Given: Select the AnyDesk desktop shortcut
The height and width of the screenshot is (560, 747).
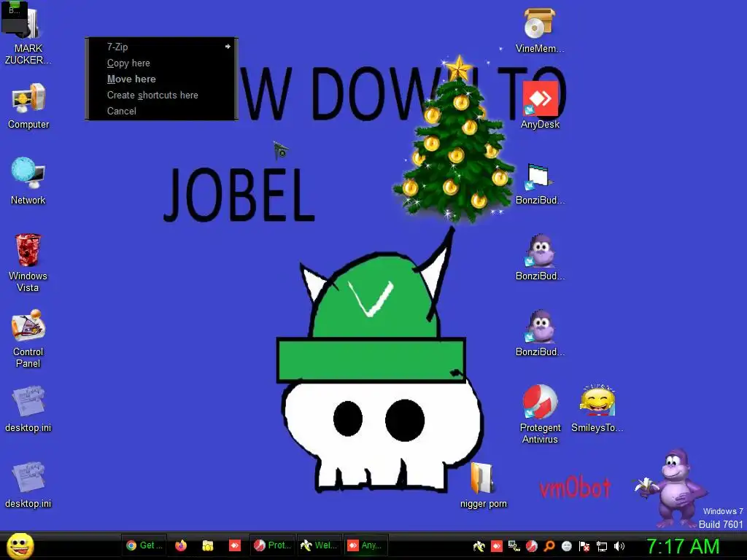Looking at the screenshot, I should (540, 105).
